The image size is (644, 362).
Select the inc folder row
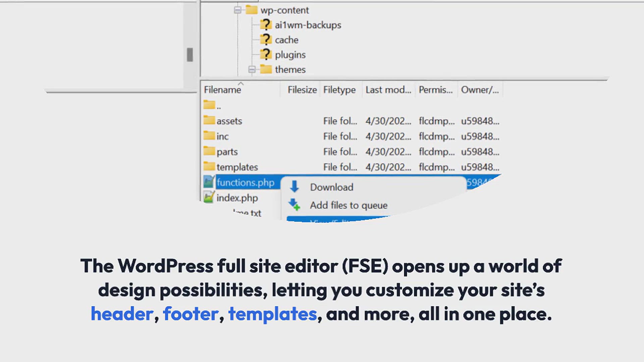click(x=352, y=136)
